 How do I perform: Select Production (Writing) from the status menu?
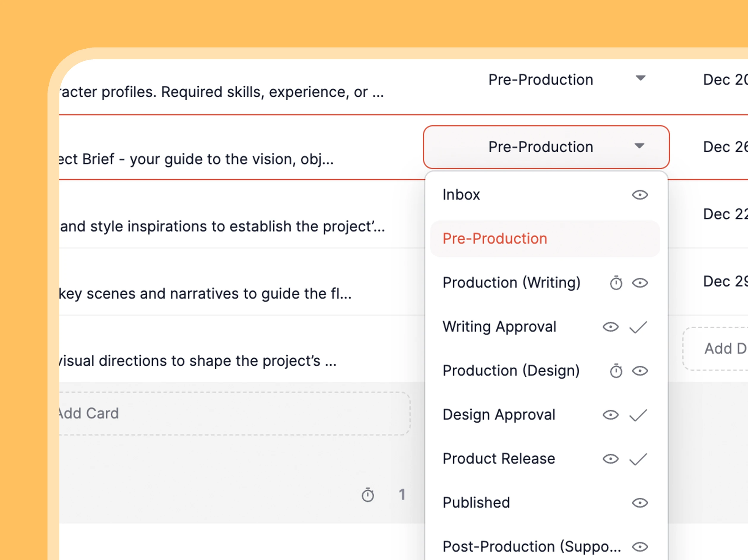[x=512, y=283]
